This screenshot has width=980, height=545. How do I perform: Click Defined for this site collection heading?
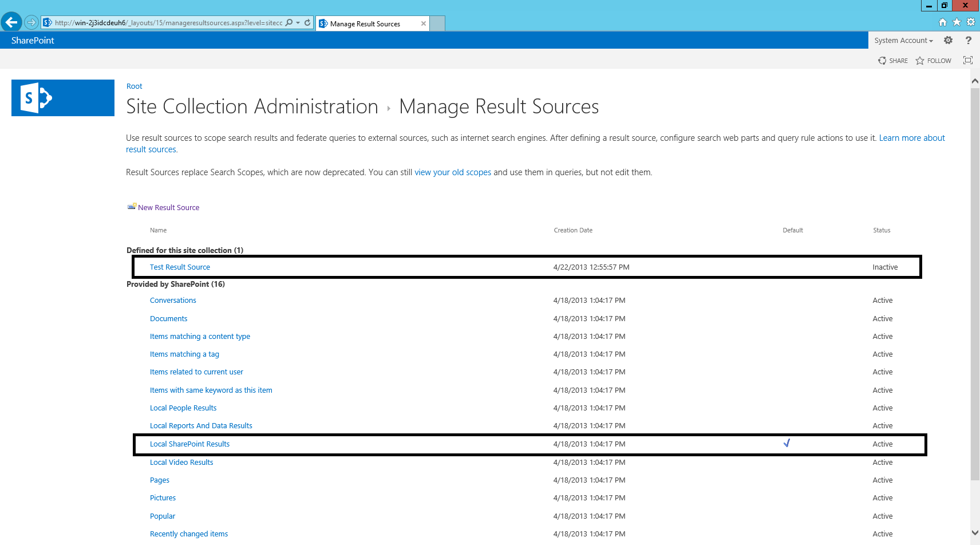(x=185, y=250)
